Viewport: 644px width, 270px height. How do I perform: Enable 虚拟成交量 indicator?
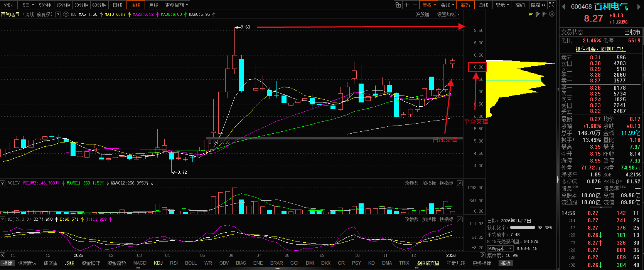point(428,263)
